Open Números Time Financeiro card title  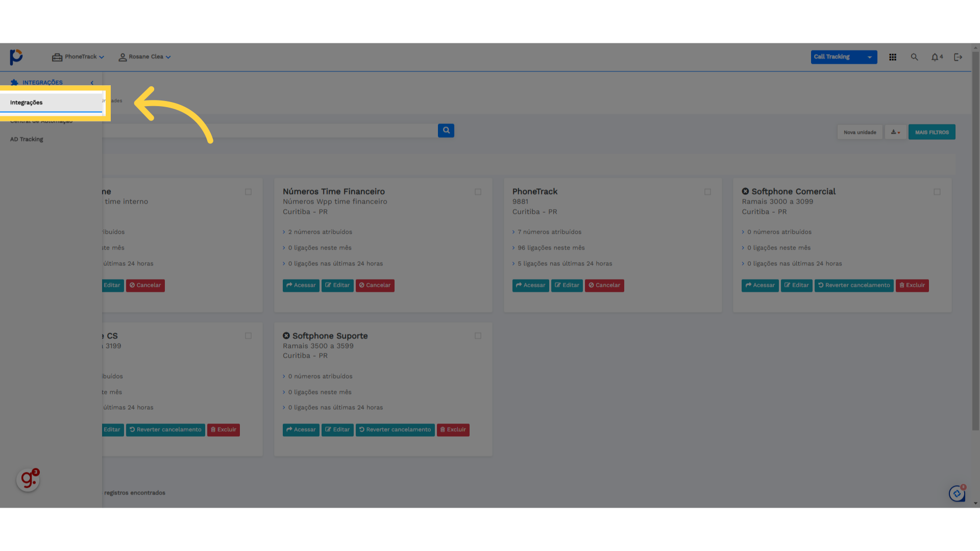pos(334,192)
